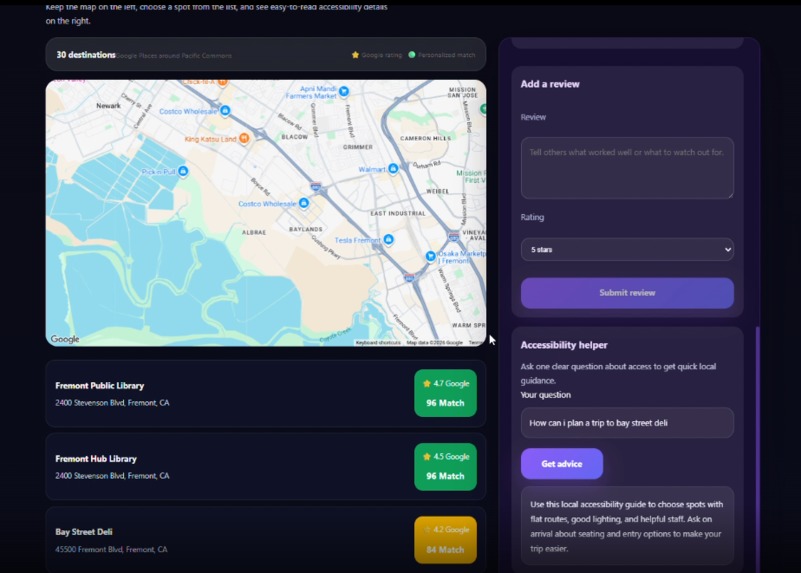
Task: Click the Walmart map pin
Action: (393, 169)
